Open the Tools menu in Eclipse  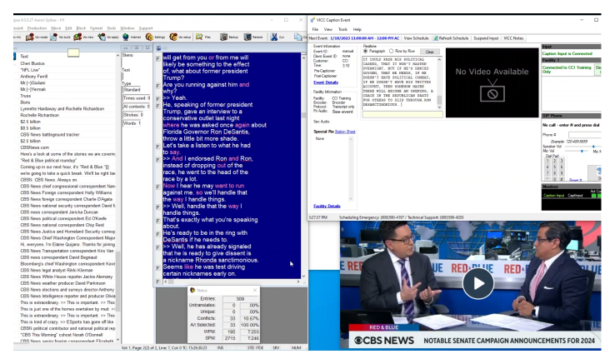coord(112,28)
